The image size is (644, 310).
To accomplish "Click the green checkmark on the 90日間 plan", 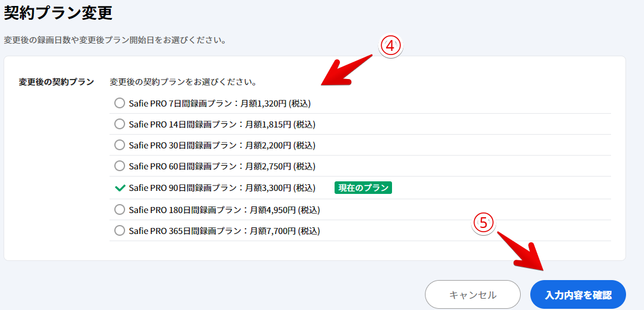I will click(120, 188).
